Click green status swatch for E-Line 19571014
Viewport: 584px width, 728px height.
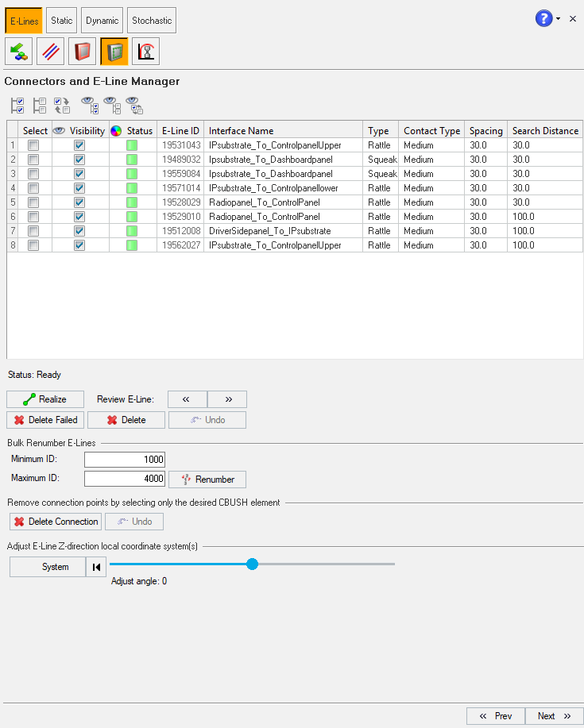coord(132,188)
